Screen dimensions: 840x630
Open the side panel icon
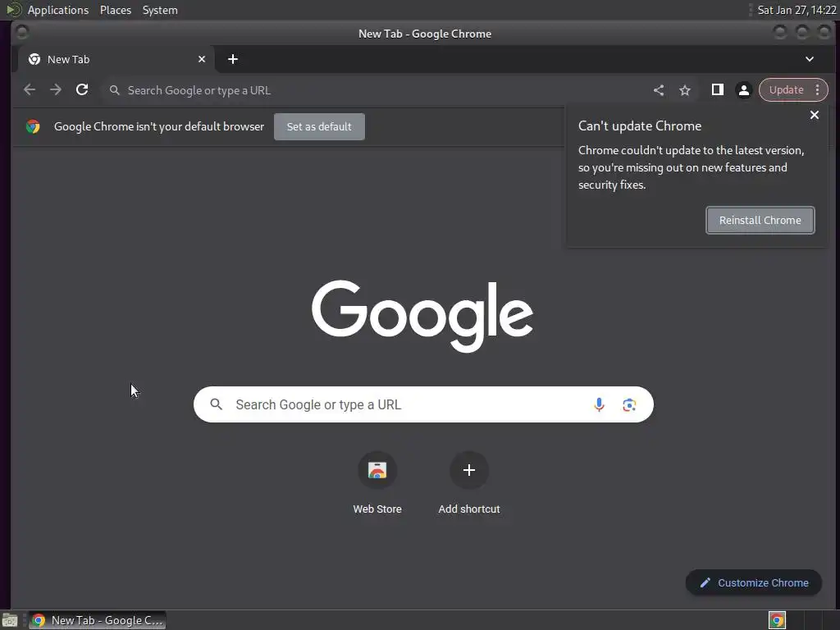tap(717, 90)
